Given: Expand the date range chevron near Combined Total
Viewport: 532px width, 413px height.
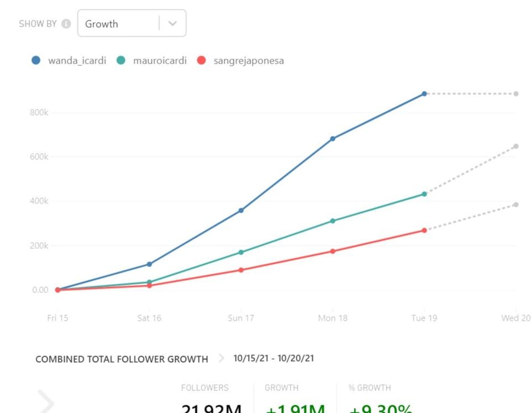Looking at the screenshot, I should click(222, 359).
